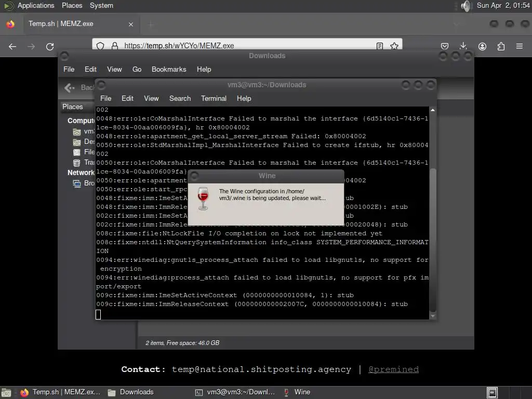Open the Pocket save icon
Screen dimensions: 532x399
pyautogui.click(x=445, y=46)
